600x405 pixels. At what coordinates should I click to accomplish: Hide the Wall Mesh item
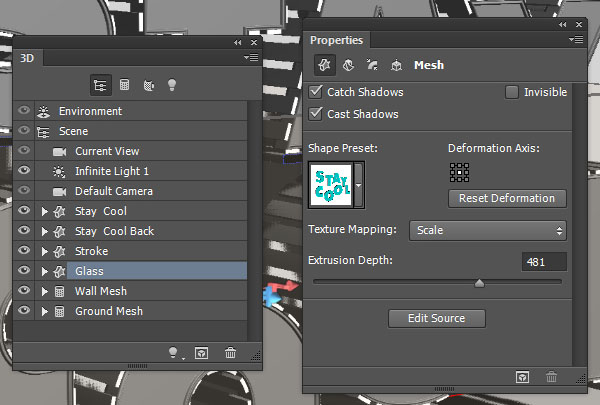click(x=24, y=290)
